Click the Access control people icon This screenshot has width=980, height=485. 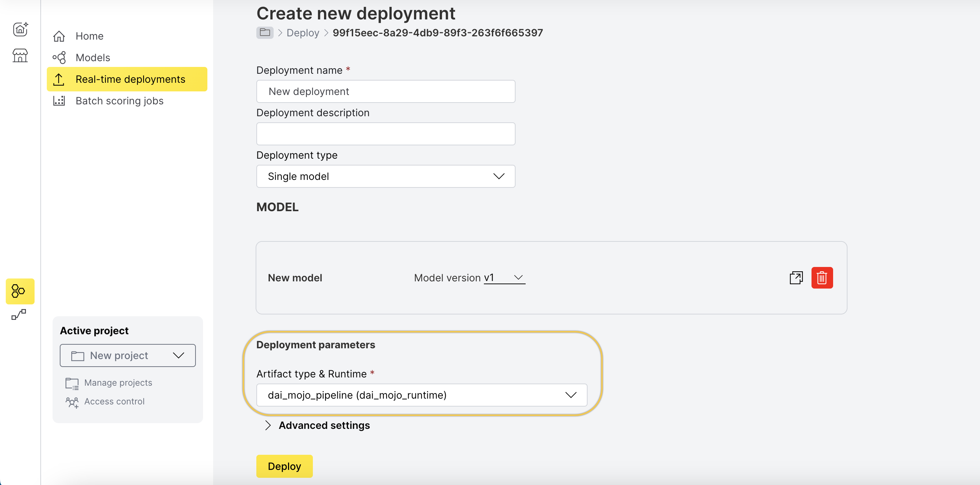[72, 402]
